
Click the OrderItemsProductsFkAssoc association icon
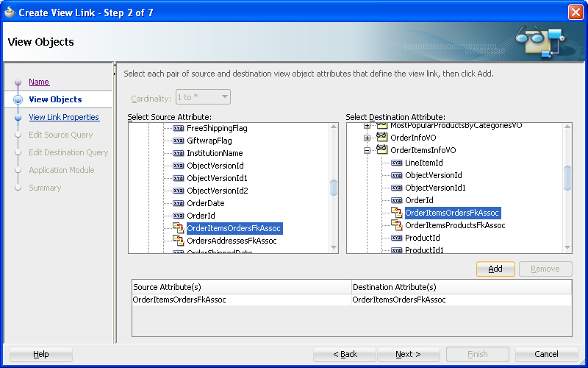396,225
